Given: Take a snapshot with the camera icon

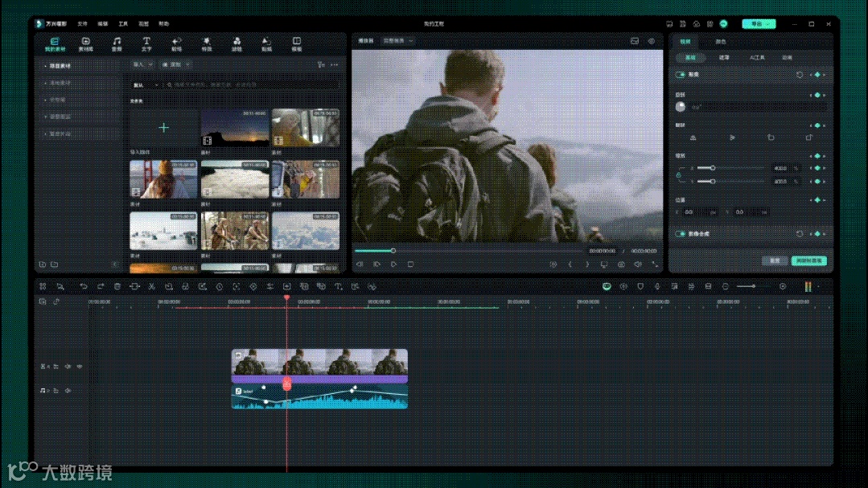Looking at the screenshot, I should [620, 264].
